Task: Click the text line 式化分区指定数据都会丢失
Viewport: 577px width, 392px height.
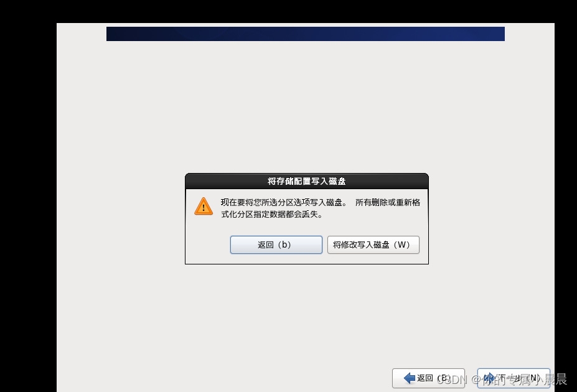Action: point(271,215)
